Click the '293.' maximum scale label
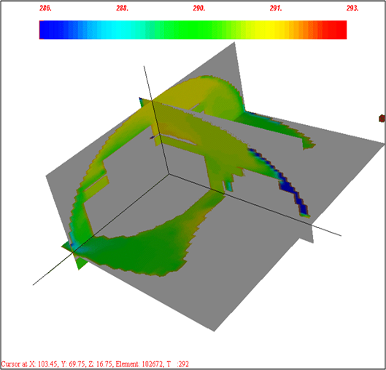 (x=352, y=9)
